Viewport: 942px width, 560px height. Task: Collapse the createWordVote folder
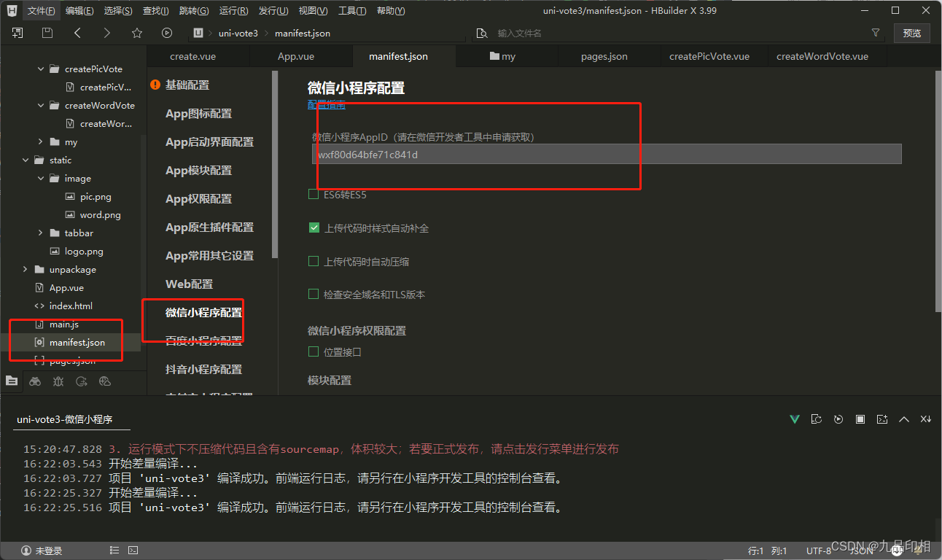[41, 106]
